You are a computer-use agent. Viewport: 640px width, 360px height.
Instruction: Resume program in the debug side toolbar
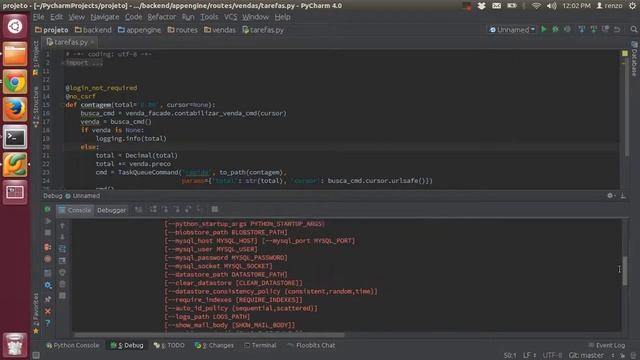[x=48, y=221]
